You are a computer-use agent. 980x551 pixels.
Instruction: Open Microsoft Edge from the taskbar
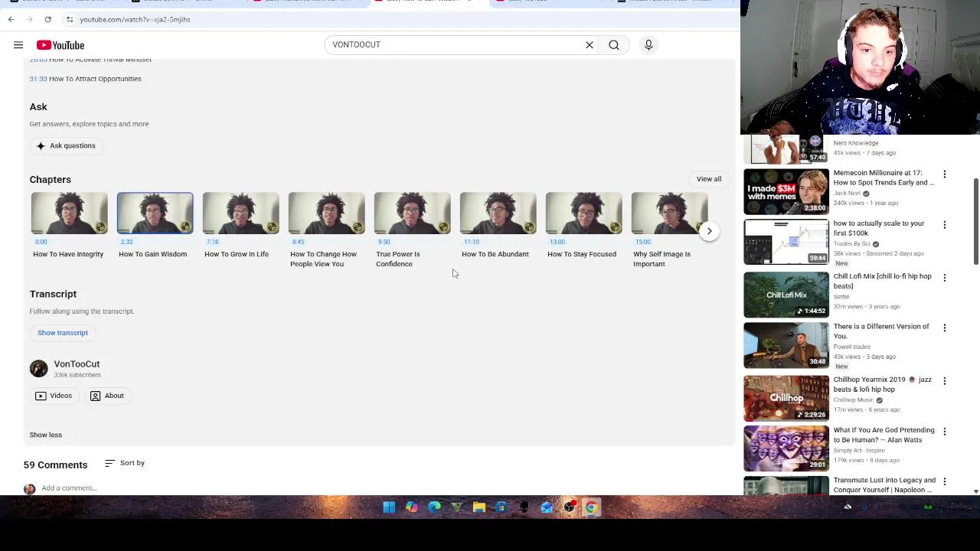click(x=434, y=507)
